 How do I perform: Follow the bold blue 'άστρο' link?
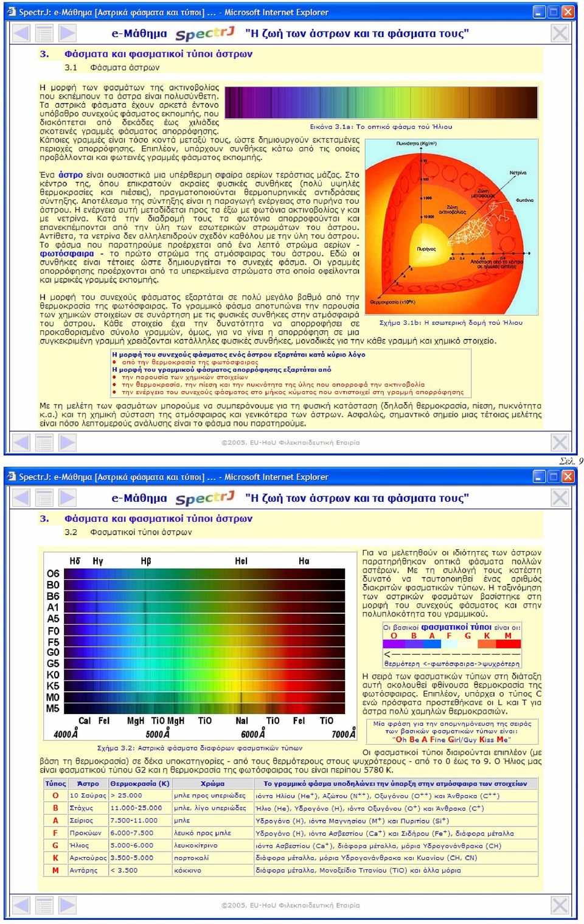click(71, 175)
